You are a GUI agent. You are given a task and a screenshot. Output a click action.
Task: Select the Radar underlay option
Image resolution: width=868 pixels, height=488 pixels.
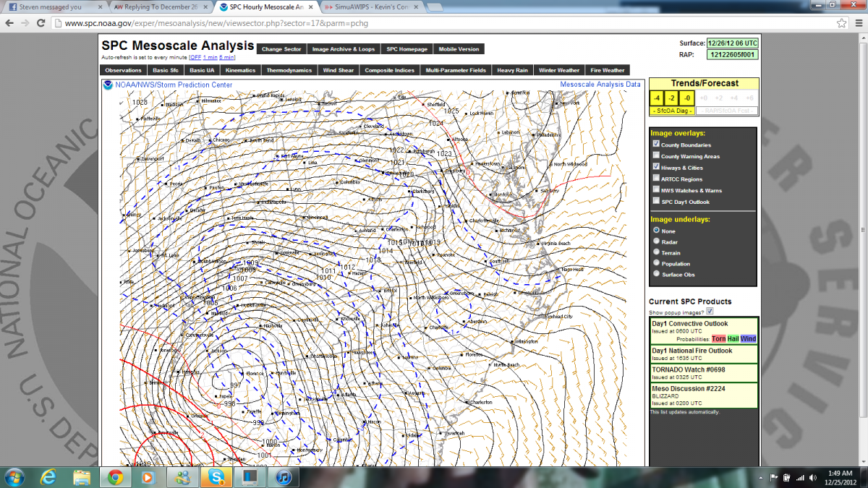(656, 241)
